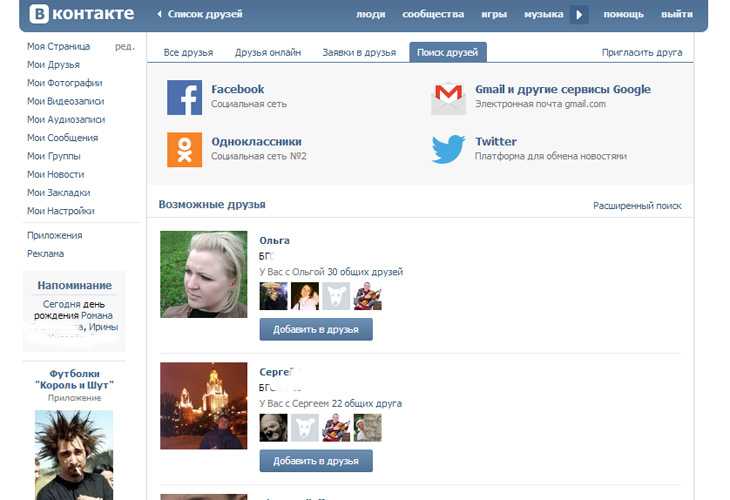The height and width of the screenshot is (500, 730).
Task: Click 'ред.' edit link in sidebar
Action: [124, 47]
